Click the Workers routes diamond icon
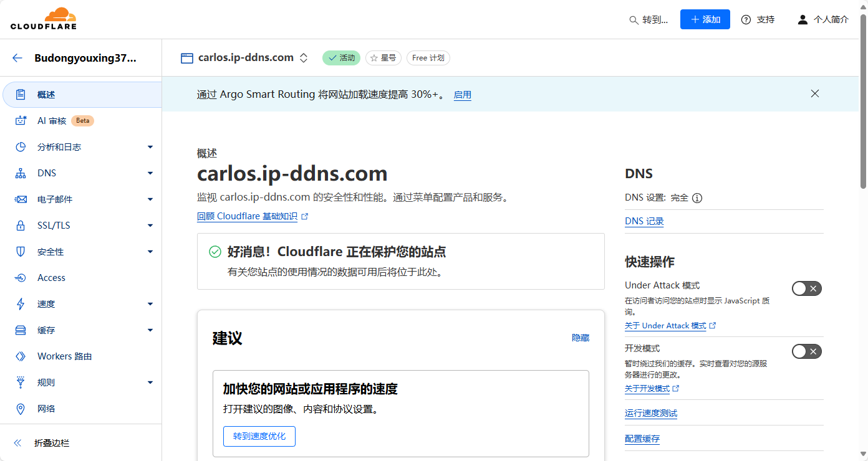Image resolution: width=868 pixels, height=461 pixels. coord(21,356)
